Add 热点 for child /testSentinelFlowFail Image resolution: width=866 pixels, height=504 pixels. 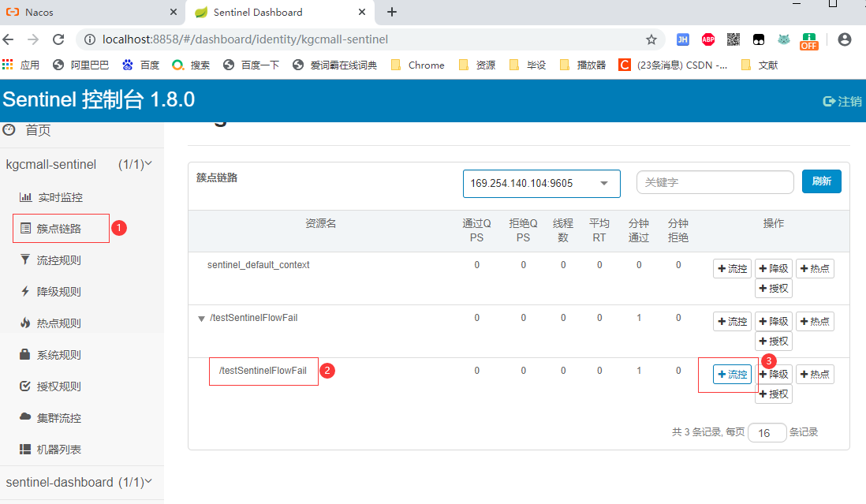pos(815,375)
